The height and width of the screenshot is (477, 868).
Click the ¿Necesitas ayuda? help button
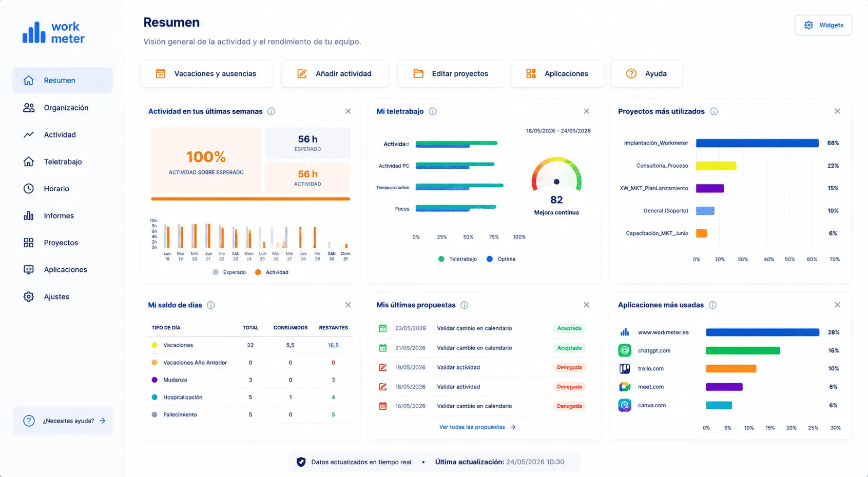63,421
